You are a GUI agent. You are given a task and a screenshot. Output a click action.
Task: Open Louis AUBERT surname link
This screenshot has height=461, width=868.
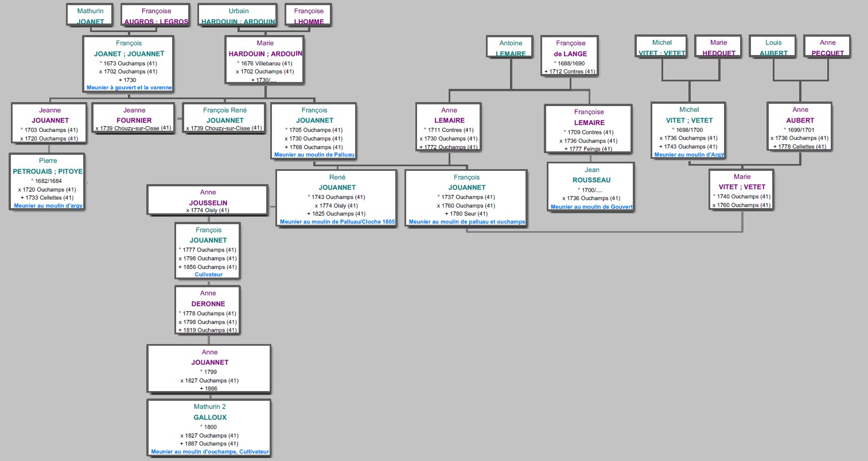[773, 53]
